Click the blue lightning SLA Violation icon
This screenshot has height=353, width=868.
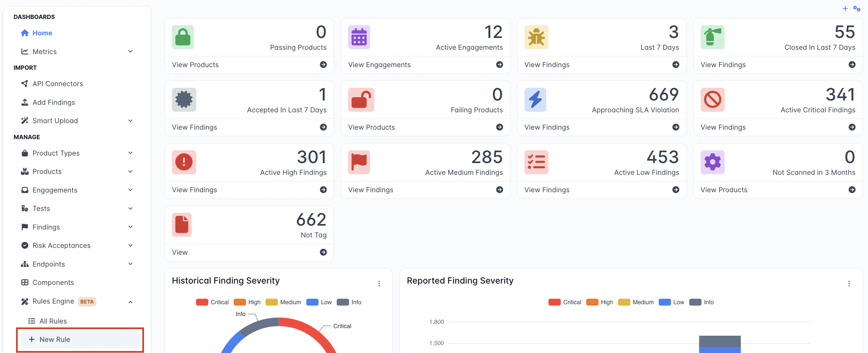(x=535, y=100)
